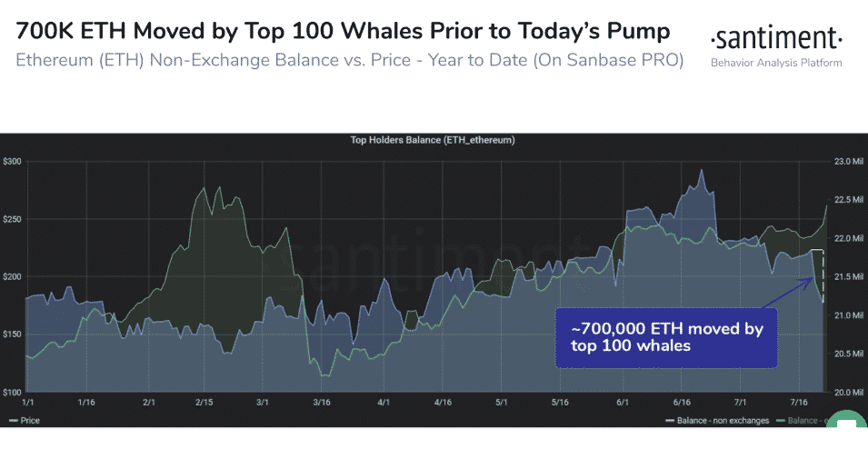The height and width of the screenshot is (469, 868).
Task: Click the Santiment logo
Action: (x=775, y=40)
